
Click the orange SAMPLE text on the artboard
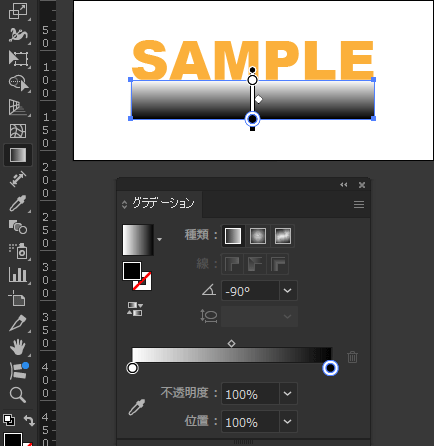(x=253, y=60)
